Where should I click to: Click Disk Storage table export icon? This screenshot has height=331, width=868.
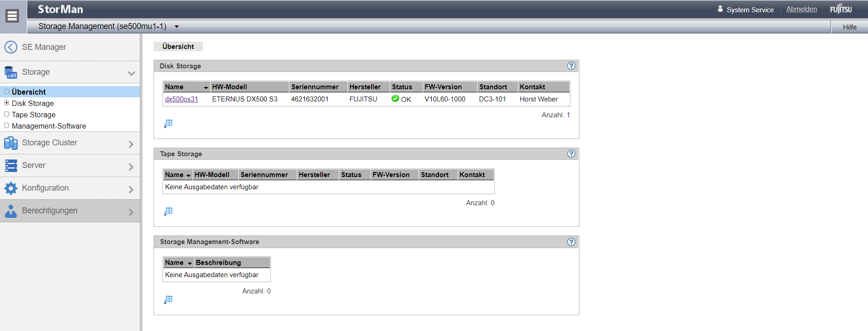168,124
